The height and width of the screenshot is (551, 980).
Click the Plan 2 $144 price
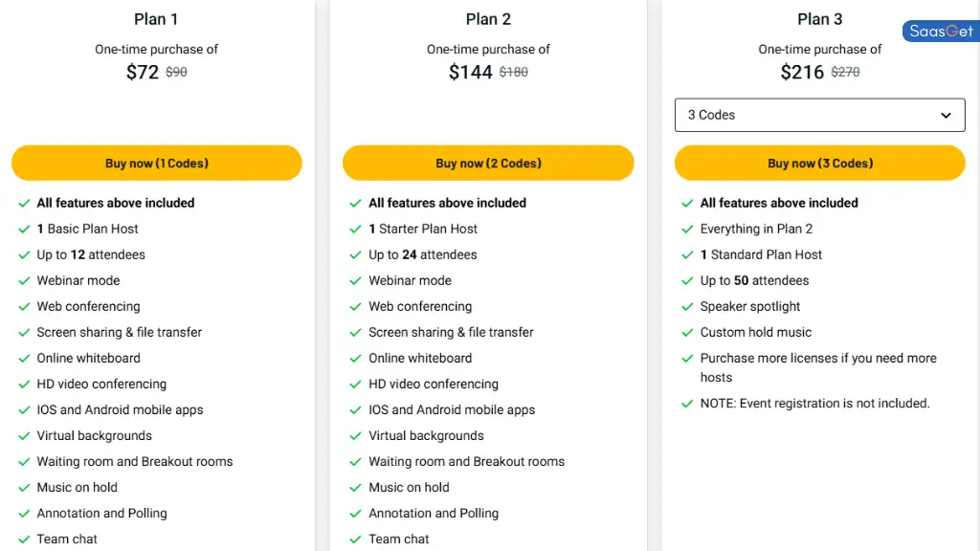click(x=471, y=72)
